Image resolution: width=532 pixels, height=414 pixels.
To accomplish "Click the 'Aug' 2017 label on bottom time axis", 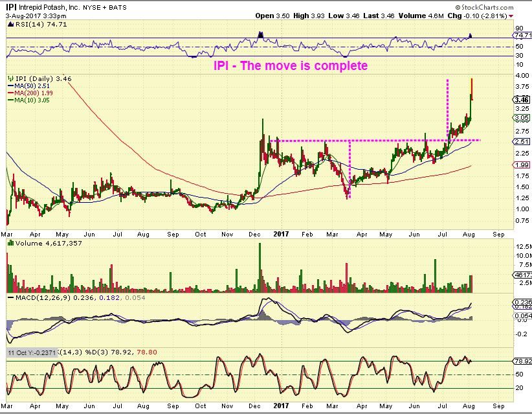I will click(469, 406).
